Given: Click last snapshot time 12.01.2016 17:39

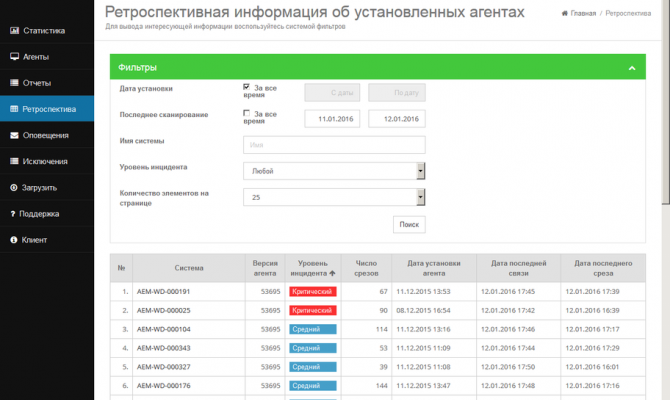Looking at the screenshot, I should 592,291.
